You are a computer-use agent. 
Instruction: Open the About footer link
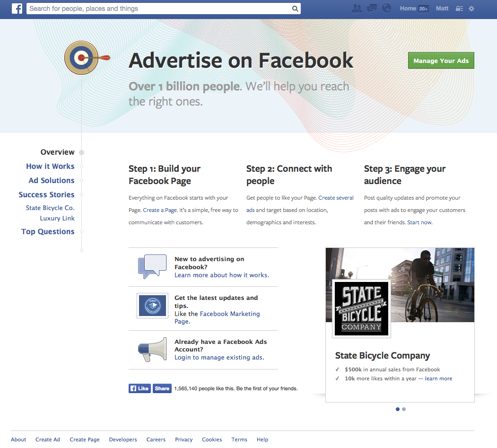[18, 439]
